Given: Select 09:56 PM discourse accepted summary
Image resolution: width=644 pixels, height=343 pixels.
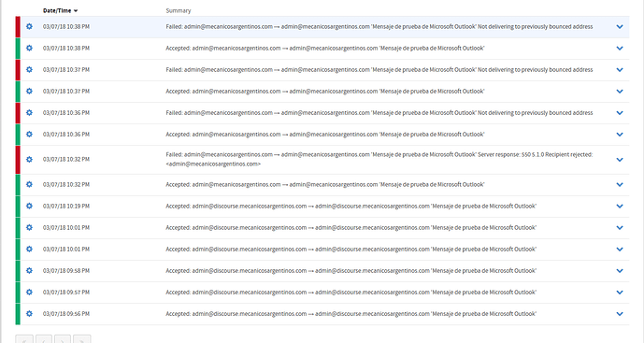Looking at the screenshot, I should (351, 314).
